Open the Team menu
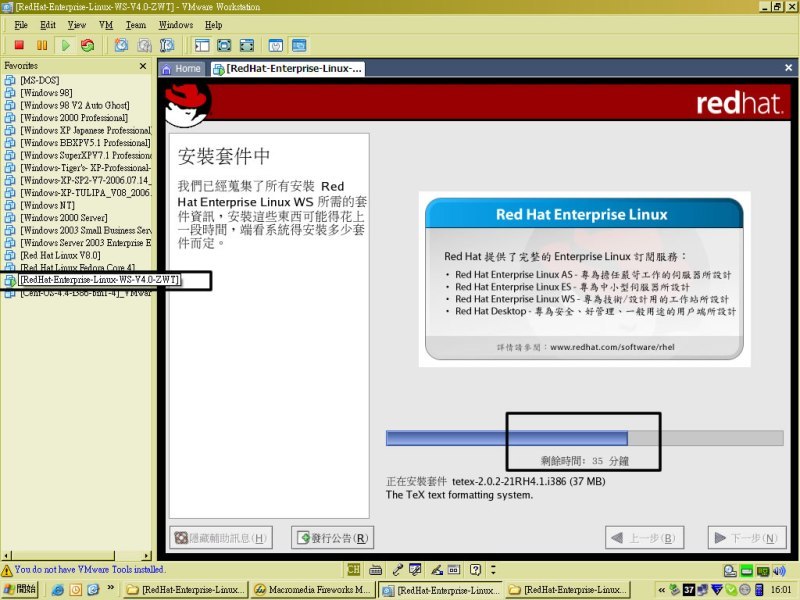Viewport: 800px width, 600px height. (x=136, y=25)
